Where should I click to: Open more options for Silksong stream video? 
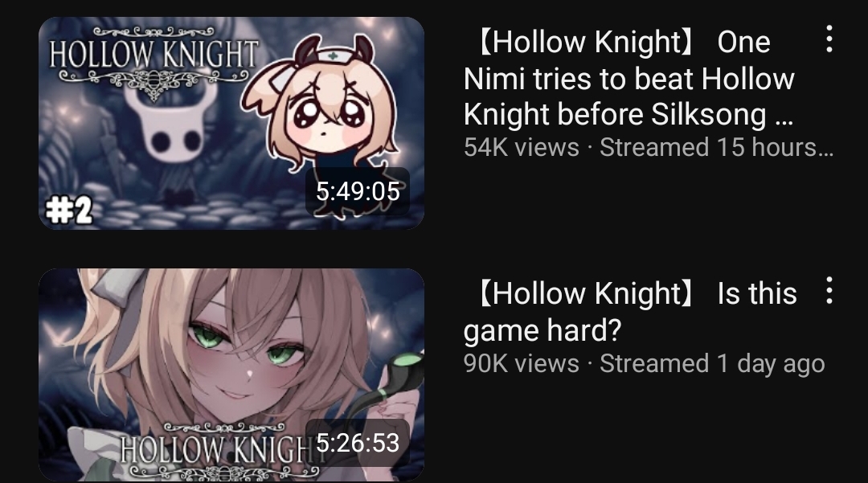829,39
